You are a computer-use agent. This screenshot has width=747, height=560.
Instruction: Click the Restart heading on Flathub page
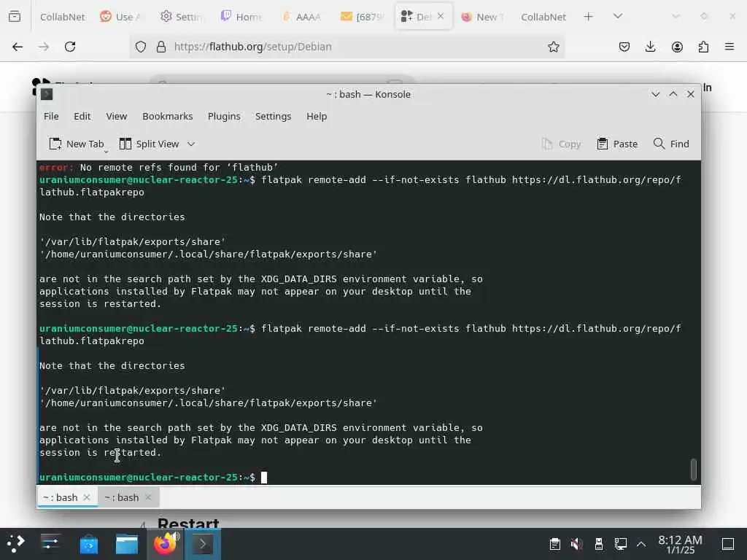pyautogui.click(x=188, y=523)
